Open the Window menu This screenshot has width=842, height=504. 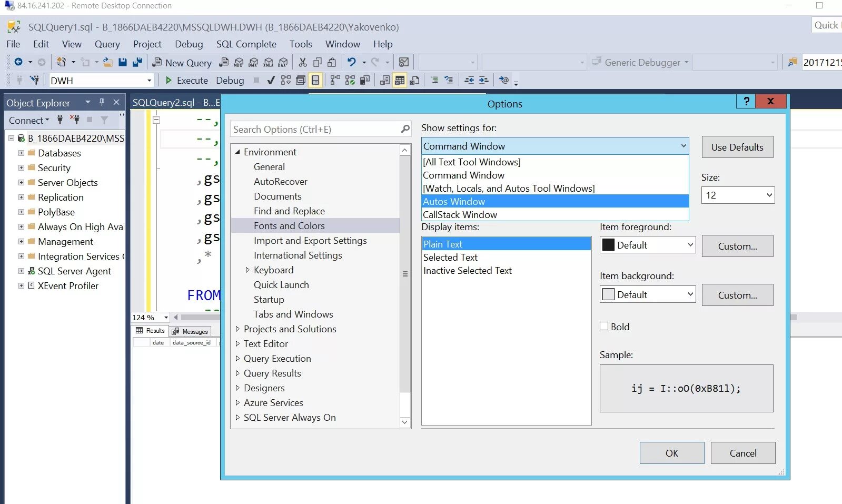[343, 44]
